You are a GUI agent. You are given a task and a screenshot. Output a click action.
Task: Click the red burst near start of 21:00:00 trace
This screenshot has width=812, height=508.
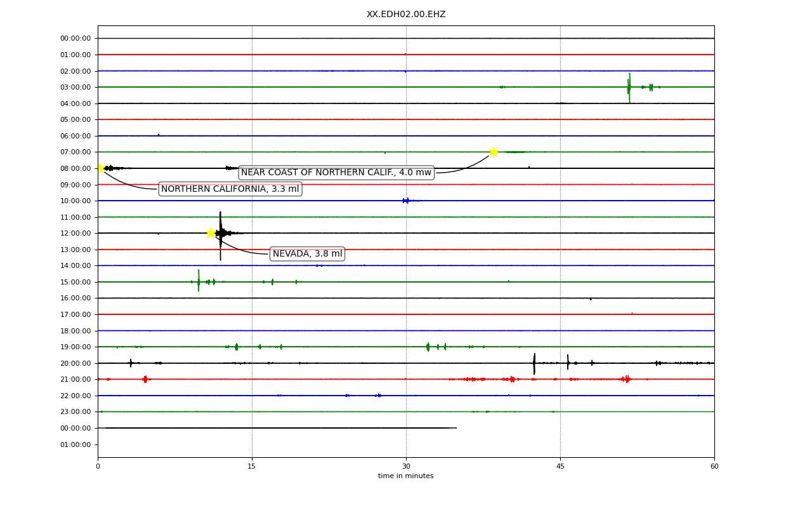[x=145, y=379]
